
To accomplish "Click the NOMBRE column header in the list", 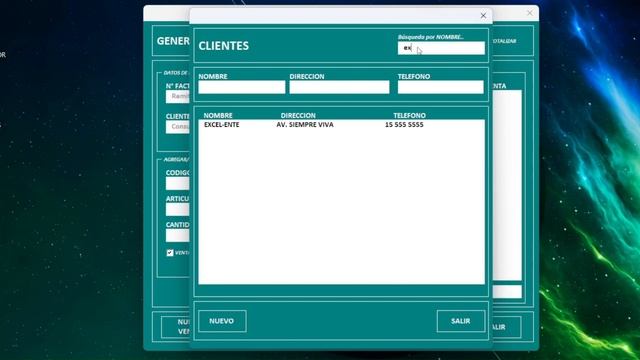I will pos(218,116).
